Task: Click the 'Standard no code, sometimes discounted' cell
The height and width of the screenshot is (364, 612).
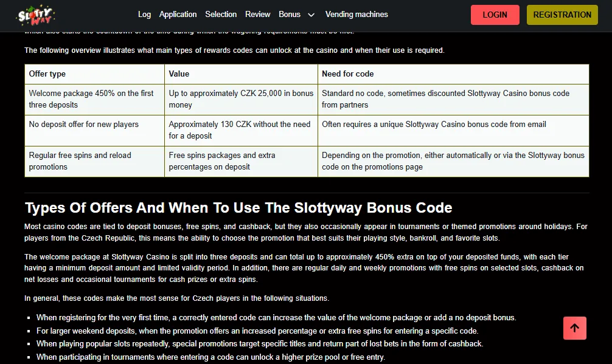Action: (453, 100)
